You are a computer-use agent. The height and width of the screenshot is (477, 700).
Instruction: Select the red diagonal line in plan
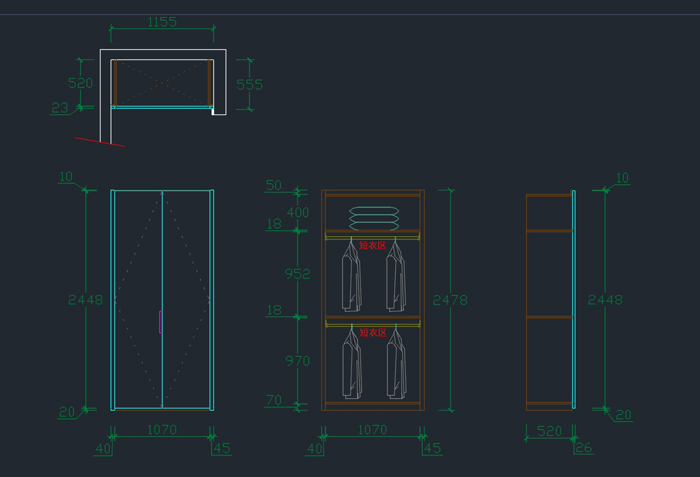click(100, 142)
